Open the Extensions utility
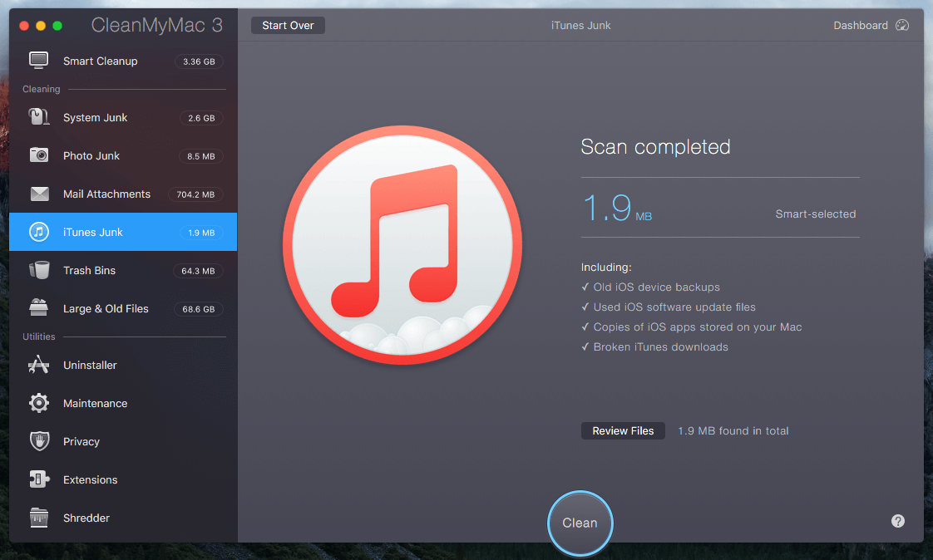This screenshot has height=560, width=933. 123,479
